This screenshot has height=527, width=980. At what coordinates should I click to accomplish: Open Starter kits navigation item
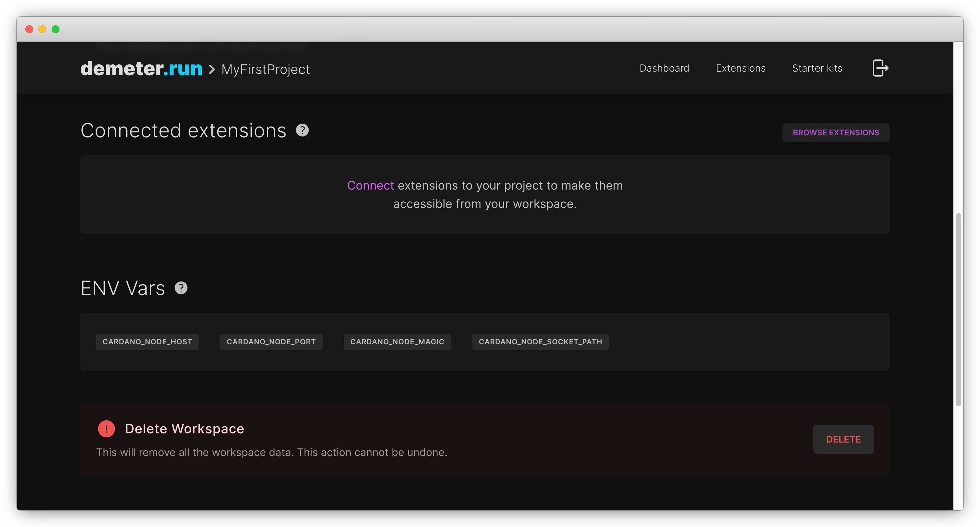tap(817, 68)
